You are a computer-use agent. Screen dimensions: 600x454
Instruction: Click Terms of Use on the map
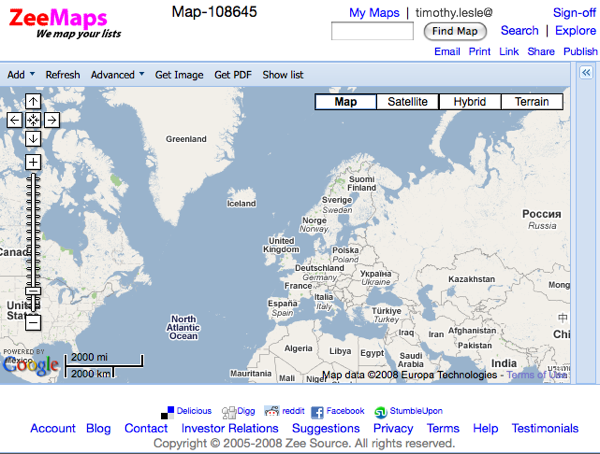click(x=537, y=375)
